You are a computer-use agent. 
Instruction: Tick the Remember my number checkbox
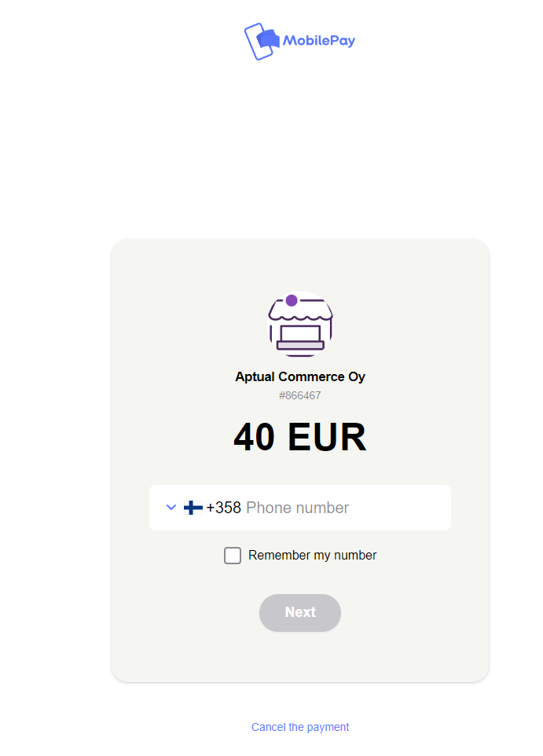tap(233, 556)
